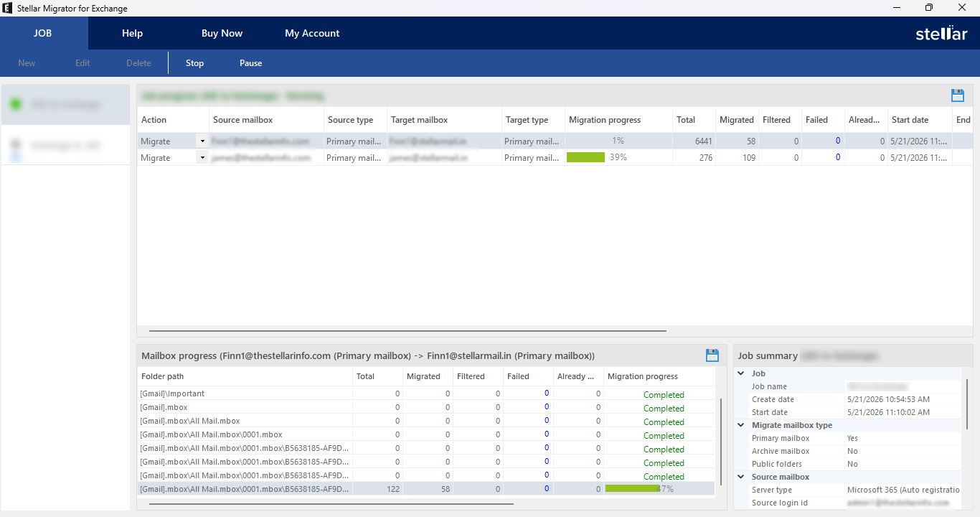Click the 39% migration progress bar
The width and height of the screenshot is (980, 517).
(x=618, y=158)
